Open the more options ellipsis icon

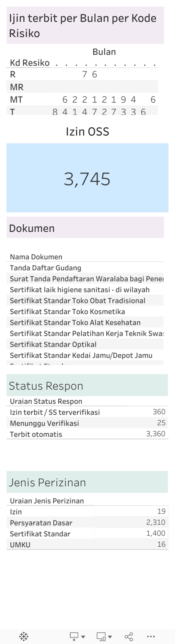[150, 633]
